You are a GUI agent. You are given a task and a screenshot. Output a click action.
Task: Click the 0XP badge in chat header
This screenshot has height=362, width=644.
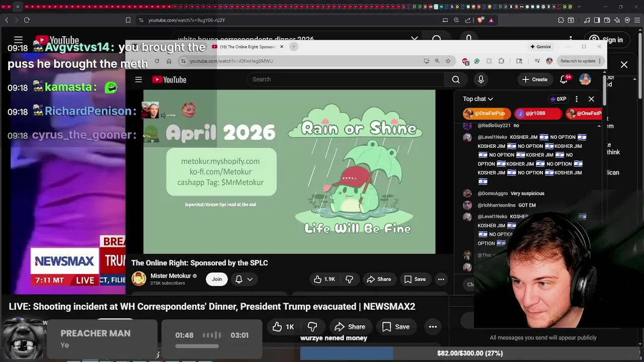(558, 99)
